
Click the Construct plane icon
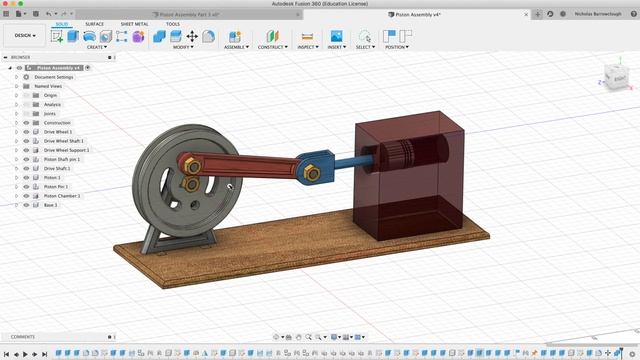pyautogui.click(x=273, y=36)
